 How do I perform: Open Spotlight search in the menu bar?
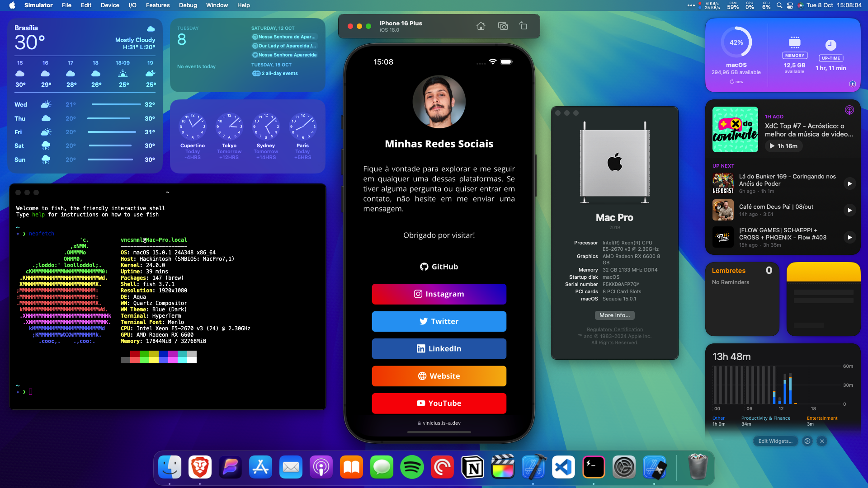pos(779,5)
